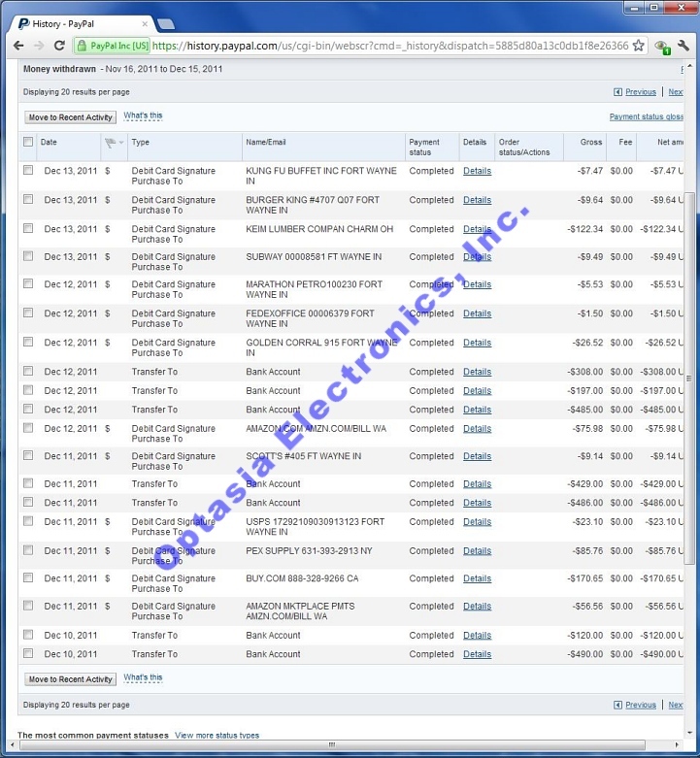Open Details for AMAZON.COM AMZN.COM/BILL purchase
Viewport: 700px width, 758px height.
(x=477, y=428)
